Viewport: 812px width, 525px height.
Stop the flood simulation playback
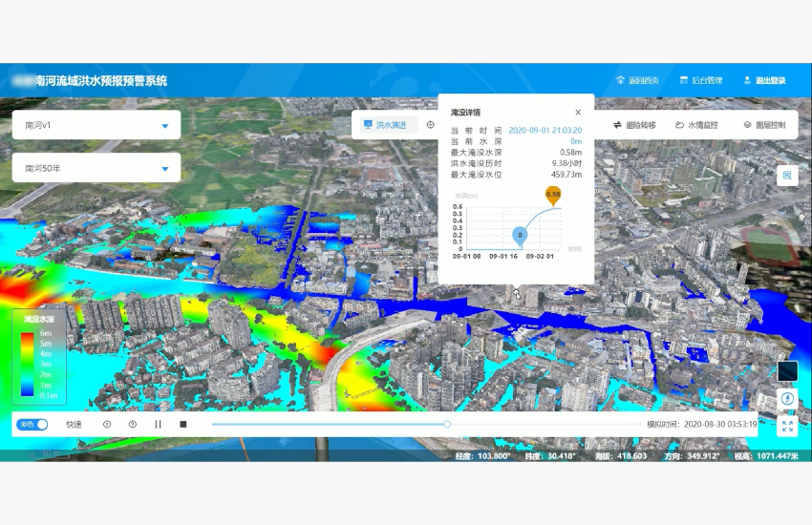click(x=182, y=424)
